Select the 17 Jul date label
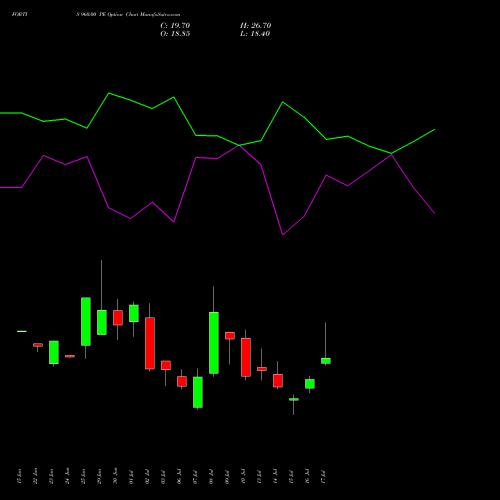500x500 pixels. pos(323,476)
